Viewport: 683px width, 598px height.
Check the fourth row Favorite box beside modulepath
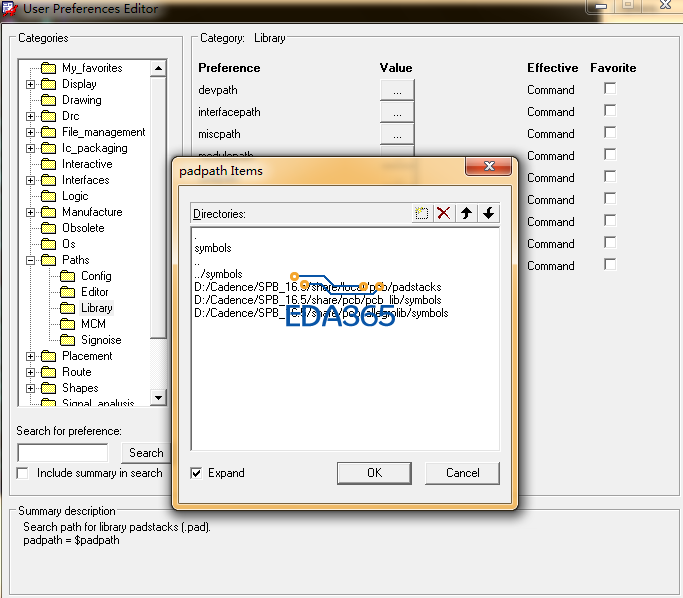pos(610,155)
